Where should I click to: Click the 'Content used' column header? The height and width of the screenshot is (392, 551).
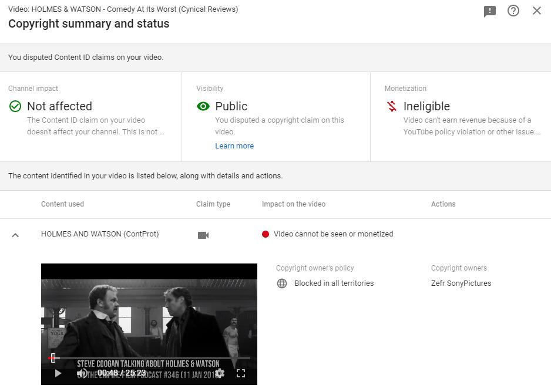coord(62,204)
